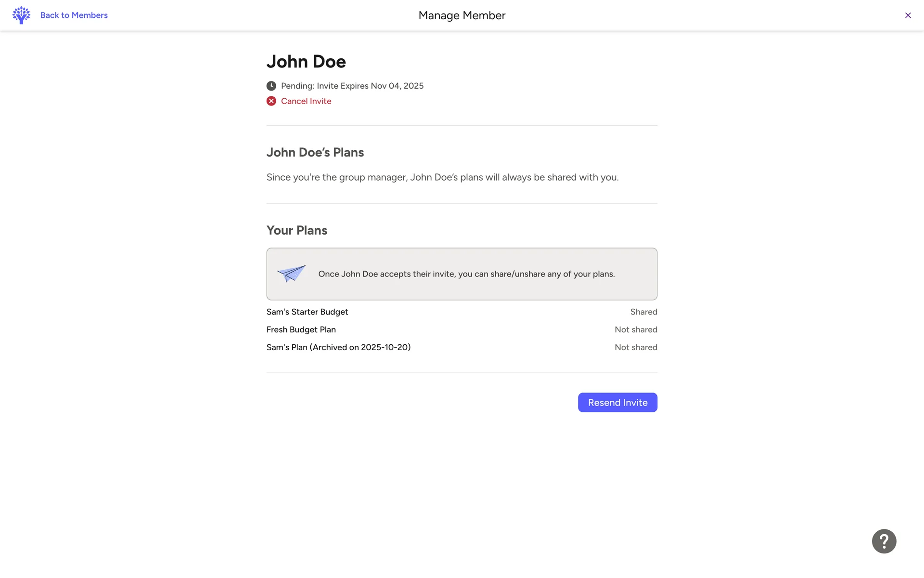924x578 pixels.
Task: Click the John Doe name heading
Action: (306, 62)
